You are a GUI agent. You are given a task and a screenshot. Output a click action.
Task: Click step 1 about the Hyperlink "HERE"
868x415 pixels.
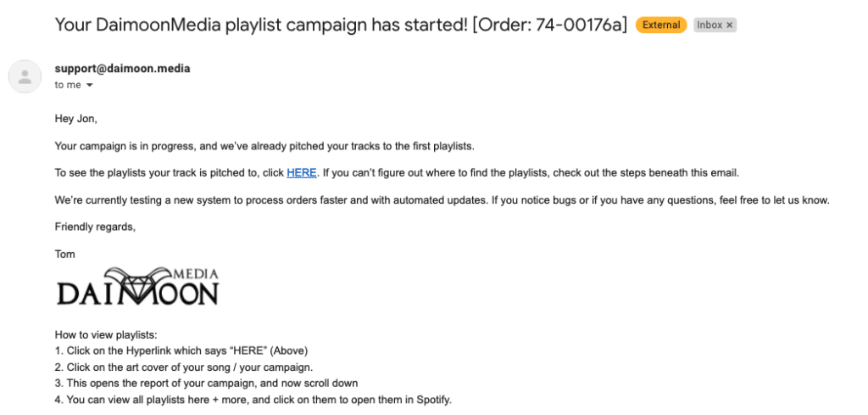click(x=181, y=351)
